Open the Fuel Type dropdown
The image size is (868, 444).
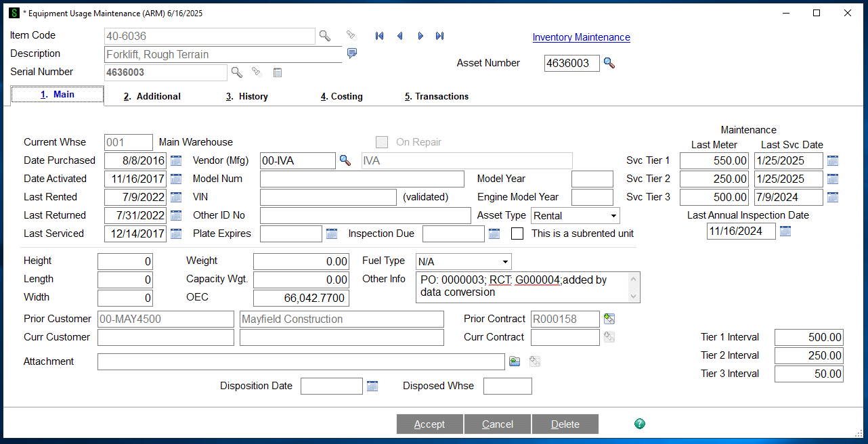tap(464, 261)
